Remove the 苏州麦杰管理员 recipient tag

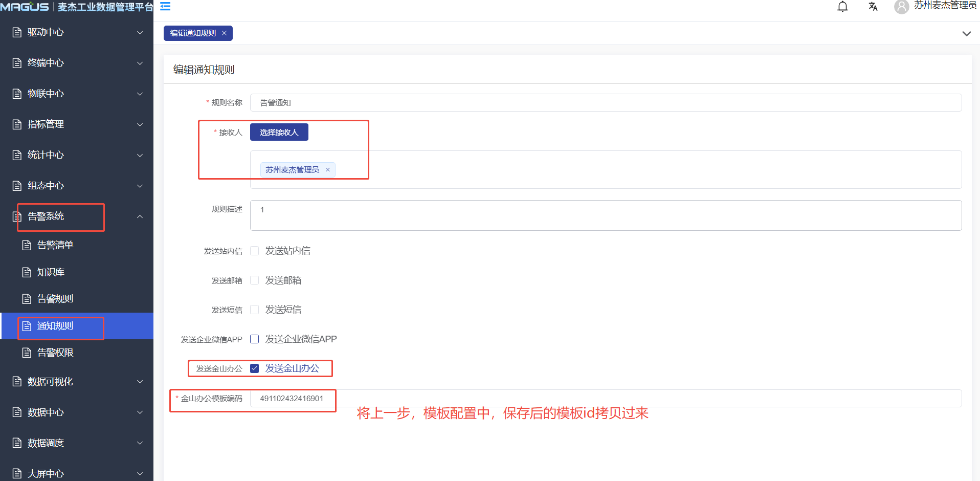pos(328,170)
